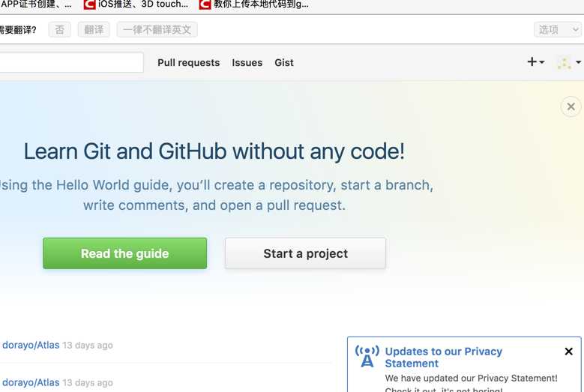Click the broadcast tower icon in notice

coord(367,356)
